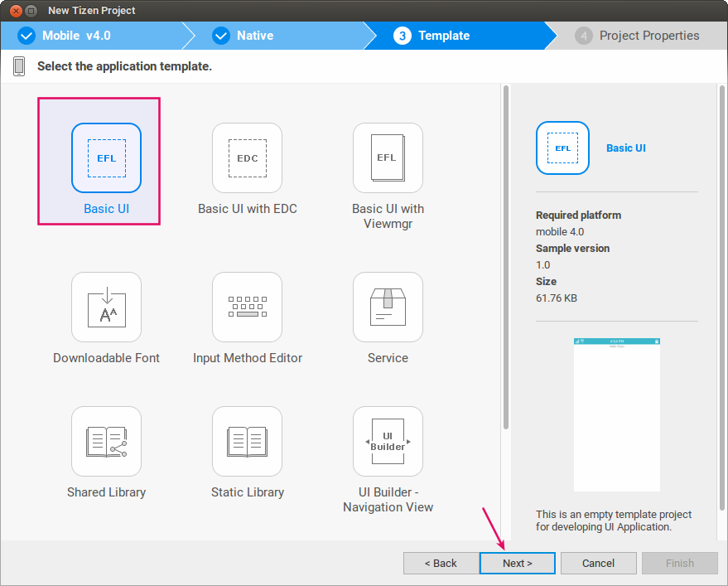Image resolution: width=728 pixels, height=586 pixels.
Task: Cancel the new project wizard
Action: (598, 563)
